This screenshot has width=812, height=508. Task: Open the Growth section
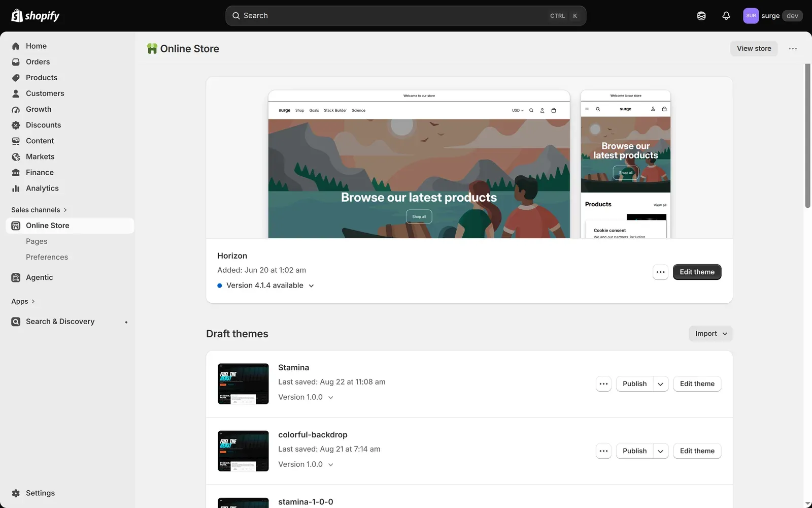tap(70, 109)
